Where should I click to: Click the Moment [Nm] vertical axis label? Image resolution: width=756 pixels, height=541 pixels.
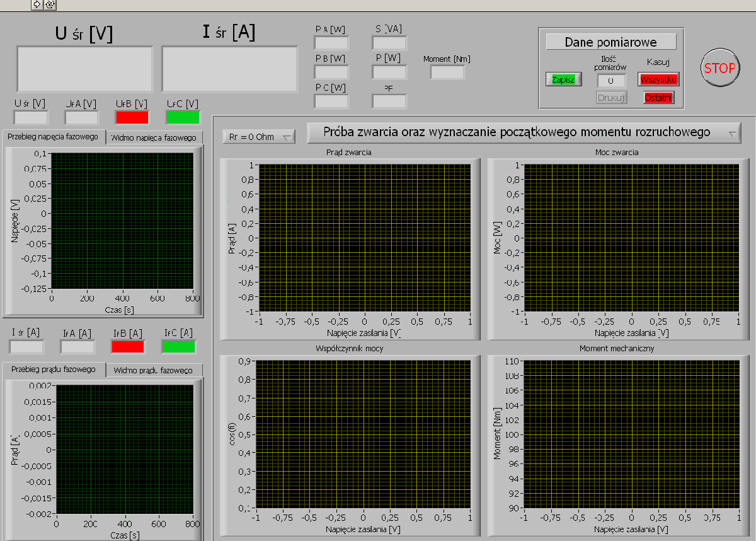coord(497,434)
